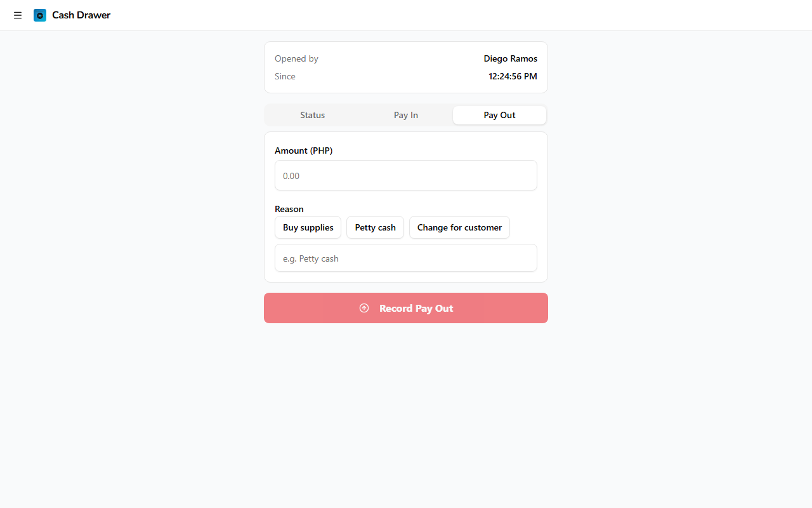Focus the Amount (PHP) input field

tap(406, 175)
